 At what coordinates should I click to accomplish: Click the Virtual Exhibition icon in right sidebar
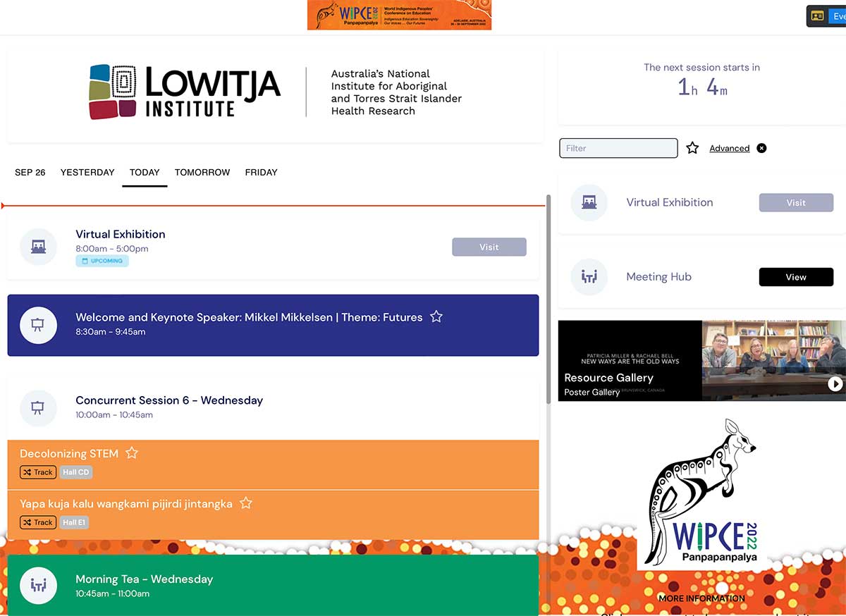pos(589,202)
